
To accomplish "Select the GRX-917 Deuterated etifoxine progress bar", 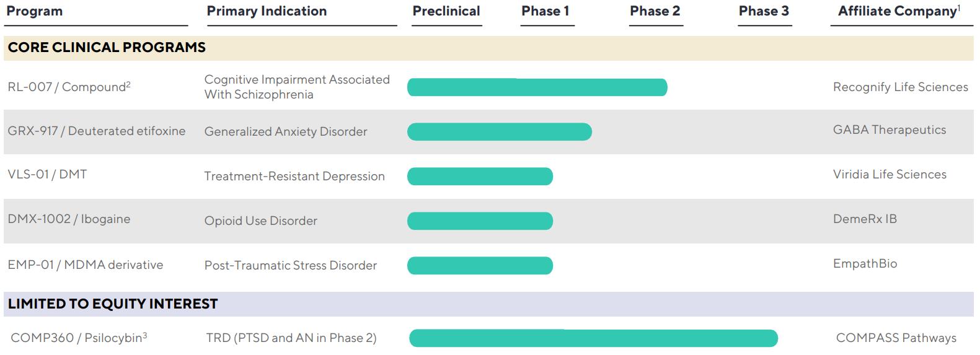I will coord(499,131).
